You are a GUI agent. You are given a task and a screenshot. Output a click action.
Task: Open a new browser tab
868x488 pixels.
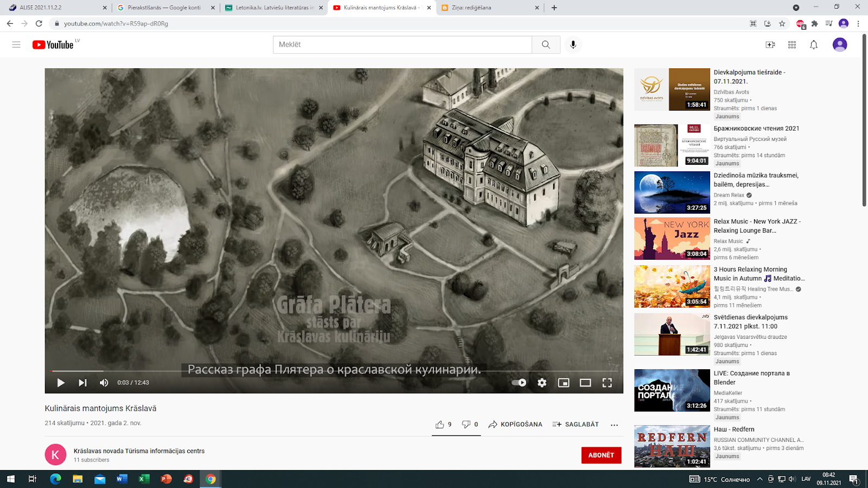[554, 8]
